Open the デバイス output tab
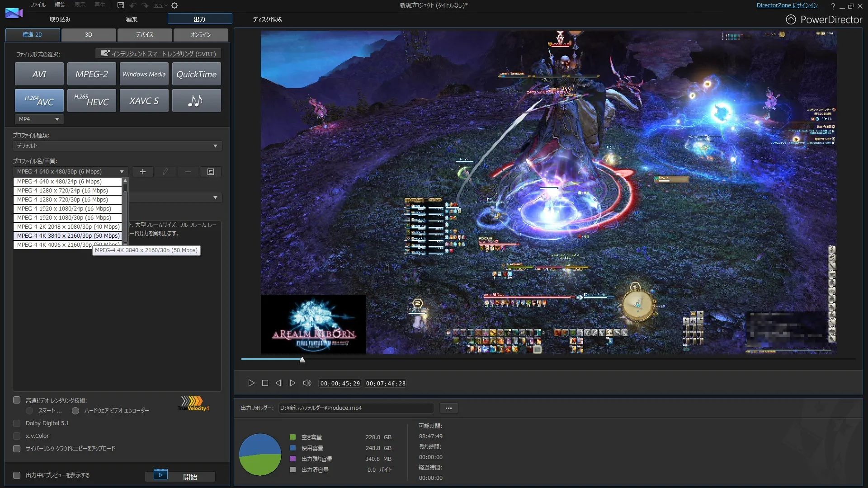 pos(145,35)
